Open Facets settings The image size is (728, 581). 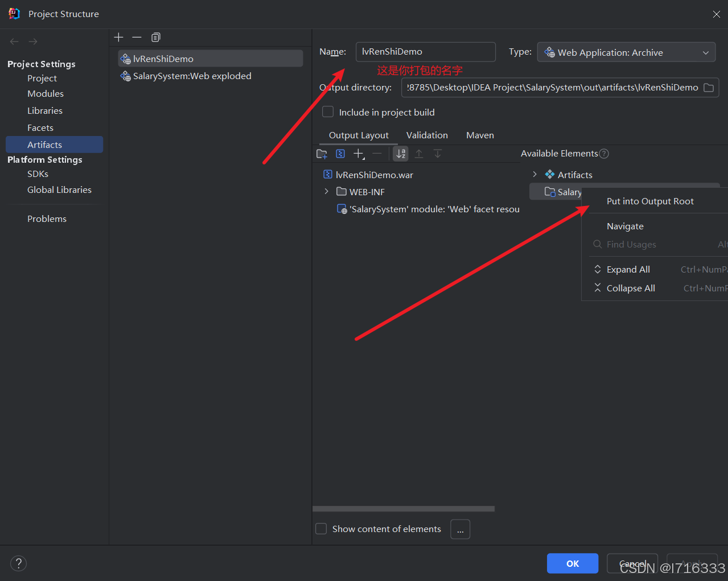(x=40, y=128)
